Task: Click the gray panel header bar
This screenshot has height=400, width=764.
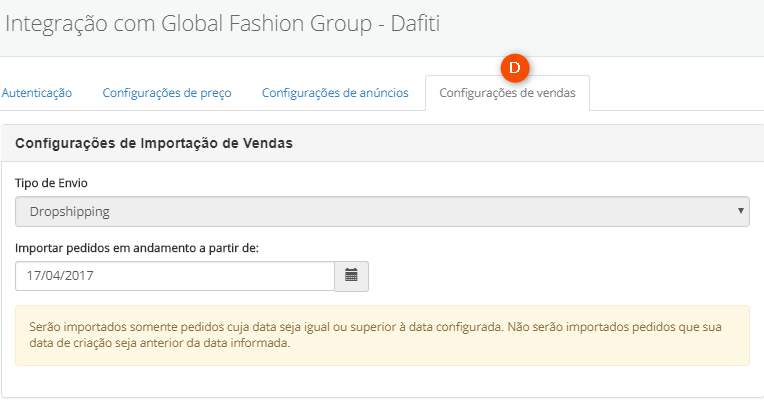Action: (382, 143)
